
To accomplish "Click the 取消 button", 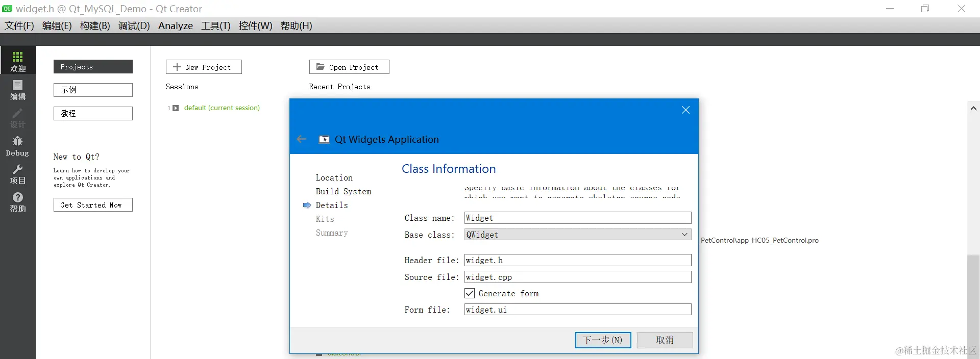I will pos(665,340).
